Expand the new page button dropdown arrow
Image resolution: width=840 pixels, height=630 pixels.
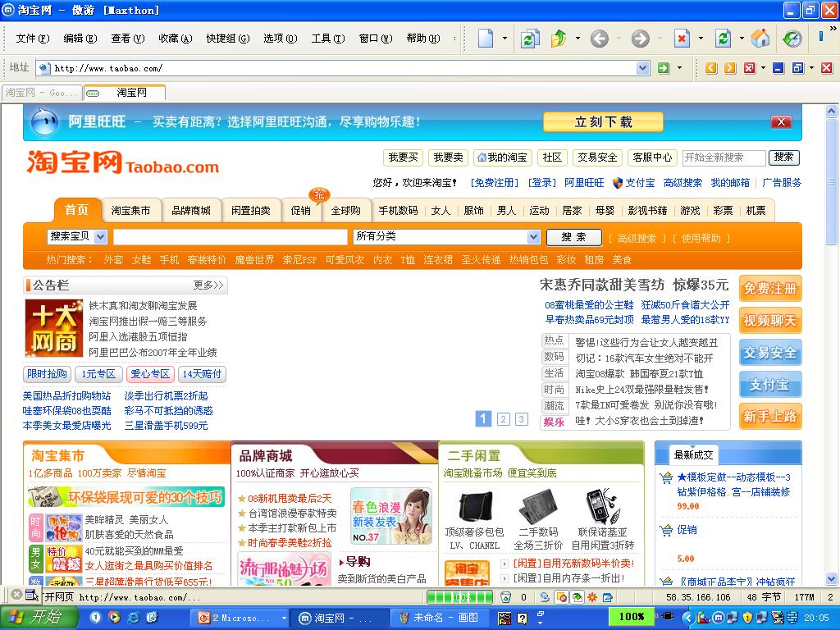point(504,39)
